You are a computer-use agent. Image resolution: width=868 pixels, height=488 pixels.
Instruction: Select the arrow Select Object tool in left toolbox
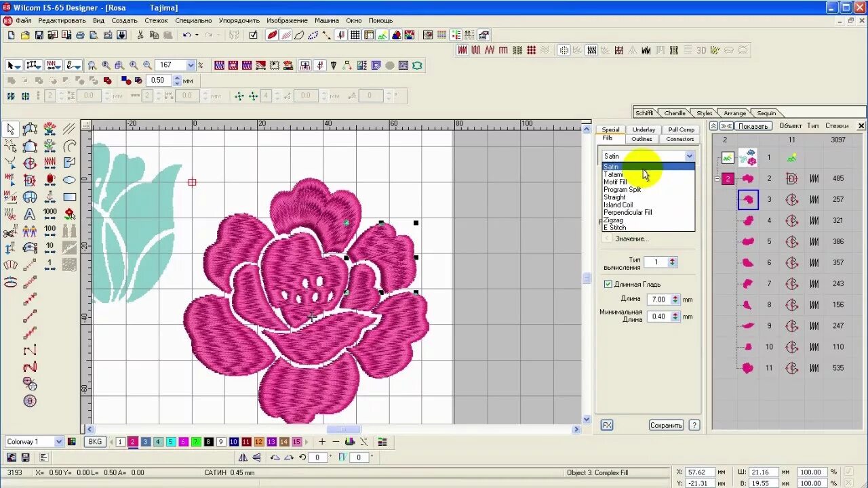(10, 129)
